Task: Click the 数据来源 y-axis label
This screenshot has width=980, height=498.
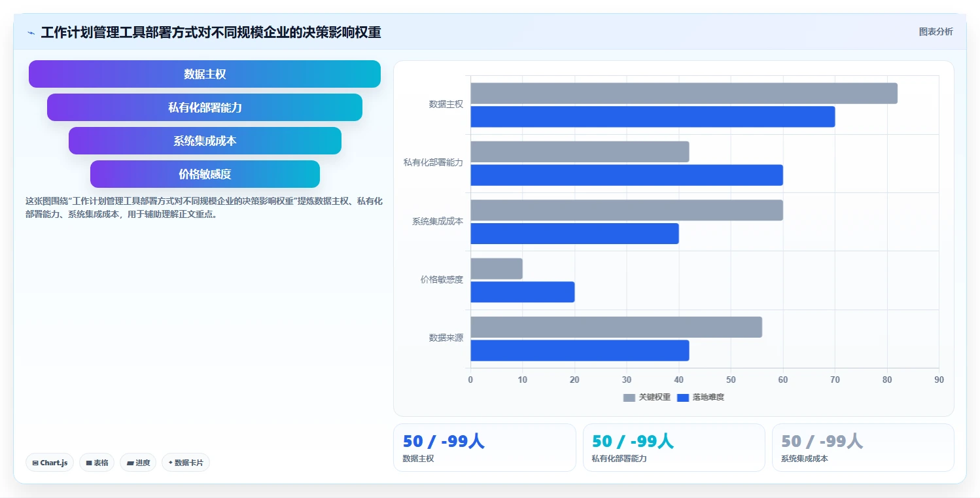Action: pyautogui.click(x=446, y=338)
